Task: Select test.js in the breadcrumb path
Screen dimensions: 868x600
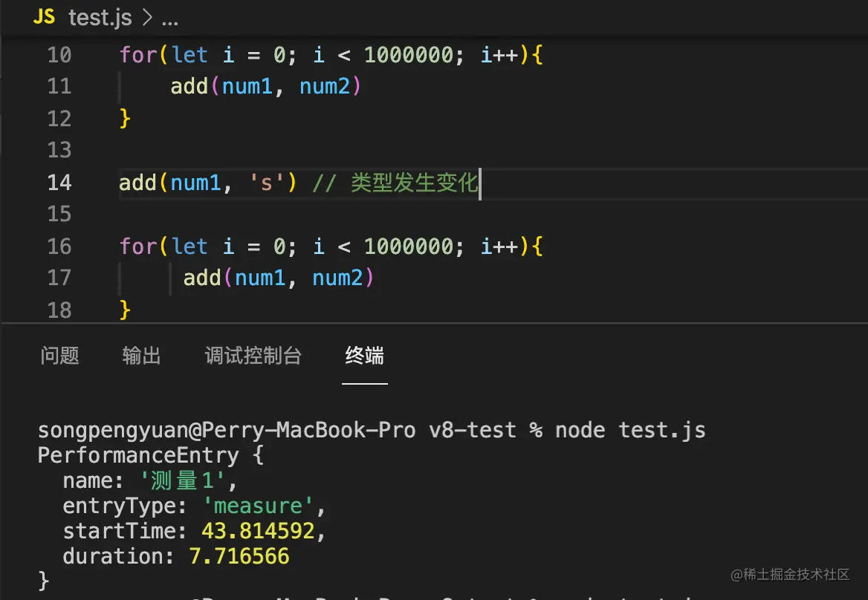Action: point(100,18)
